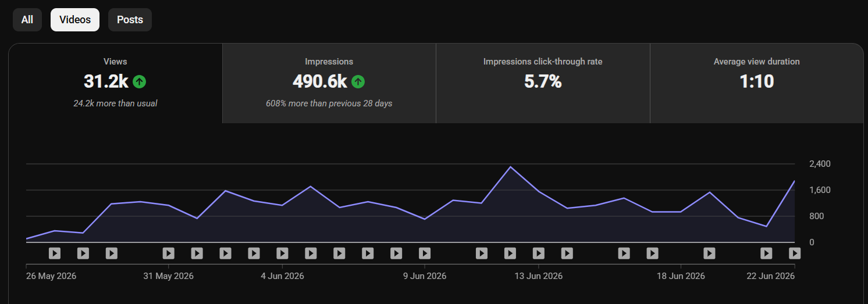Show the Impressions click-through rate chart
Image resolution: width=868 pixels, height=304 pixels.
pos(543,83)
